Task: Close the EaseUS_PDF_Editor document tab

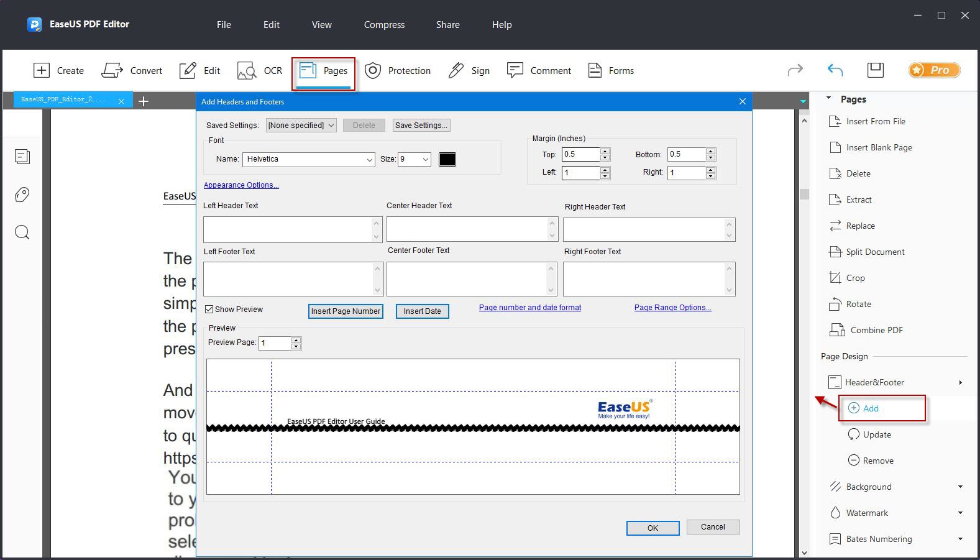Action: 121,101
